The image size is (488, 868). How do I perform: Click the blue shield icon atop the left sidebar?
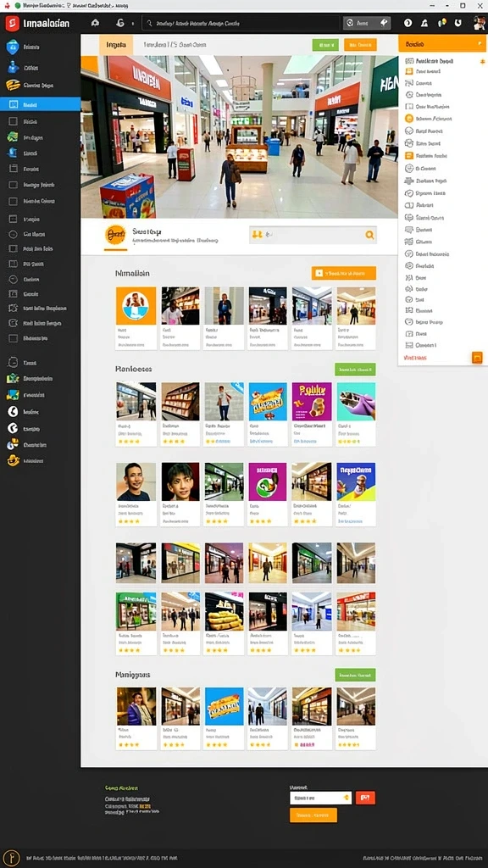pyautogui.click(x=13, y=47)
